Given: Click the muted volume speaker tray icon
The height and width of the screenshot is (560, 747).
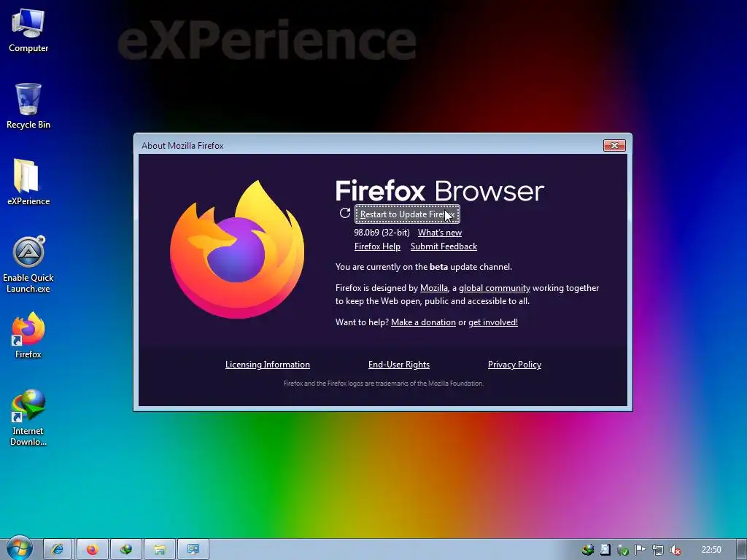Looking at the screenshot, I should (675, 550).
